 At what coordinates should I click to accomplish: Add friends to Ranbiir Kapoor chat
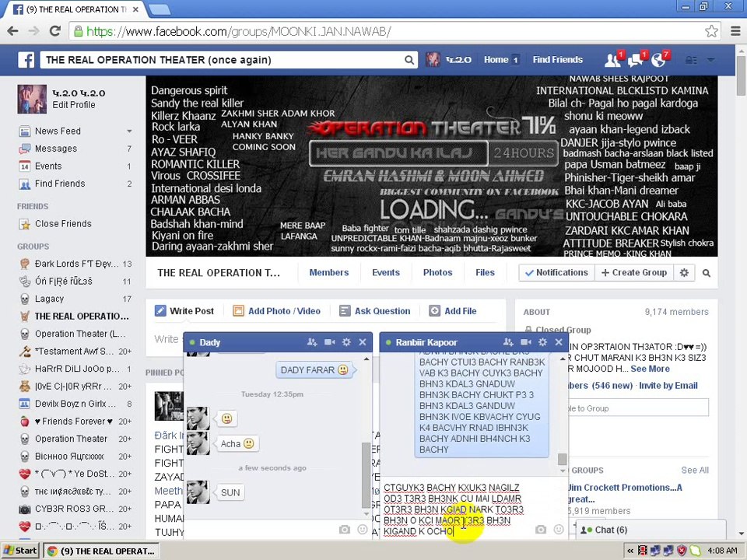click(508, 342)
